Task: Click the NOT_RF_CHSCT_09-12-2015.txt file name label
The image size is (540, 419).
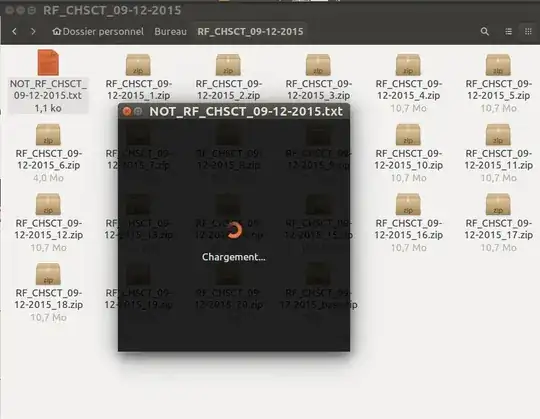Action: (x=48, y=90)
